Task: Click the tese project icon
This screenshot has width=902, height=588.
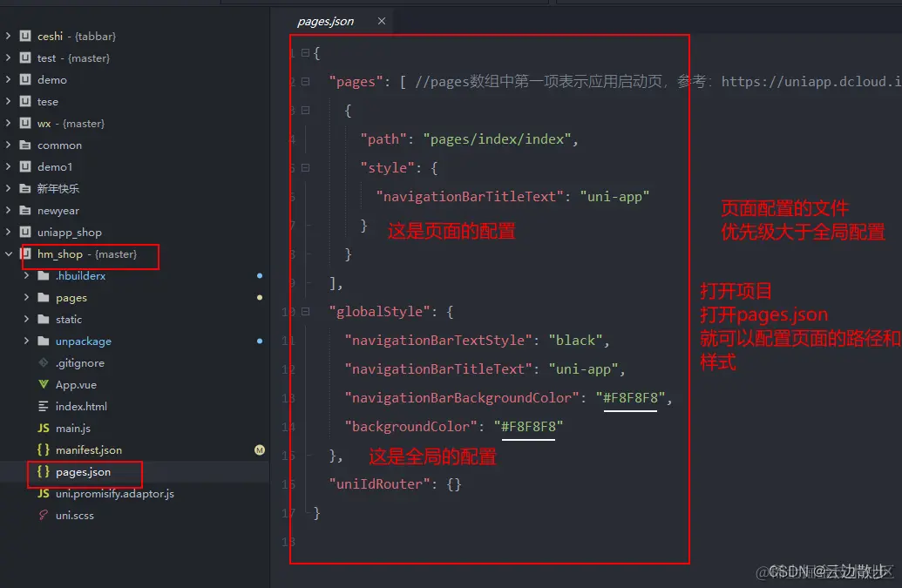Action: click(25, 101)
